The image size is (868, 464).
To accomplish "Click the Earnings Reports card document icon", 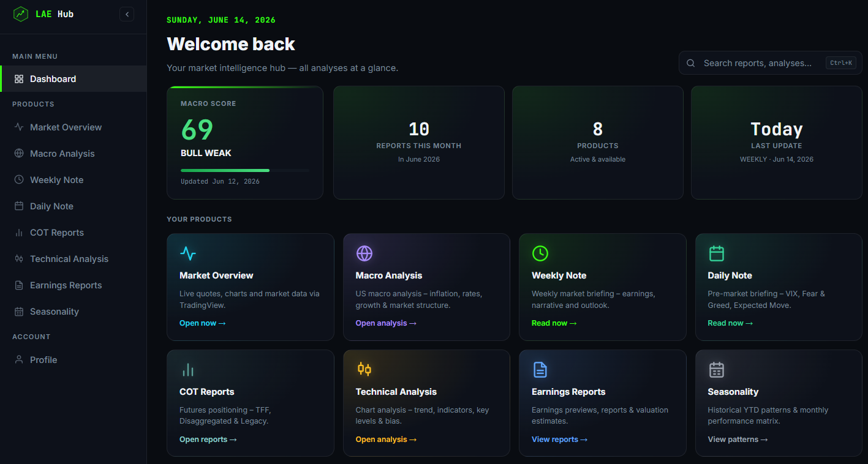I will coord(540,370).
